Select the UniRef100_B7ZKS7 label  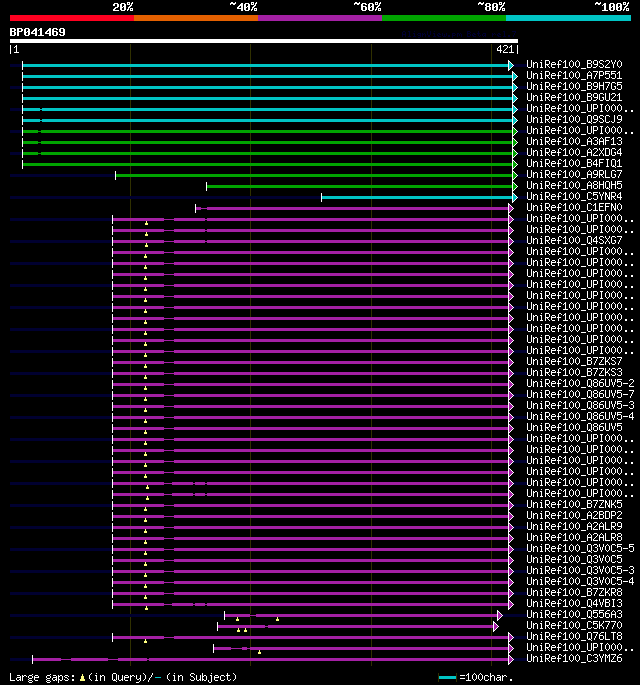[x=574, y=361]
